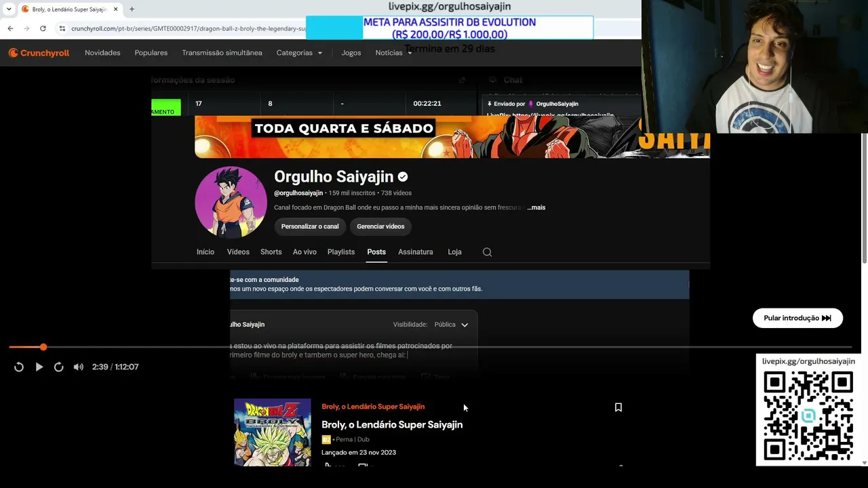Play the video

coord(39,367)
